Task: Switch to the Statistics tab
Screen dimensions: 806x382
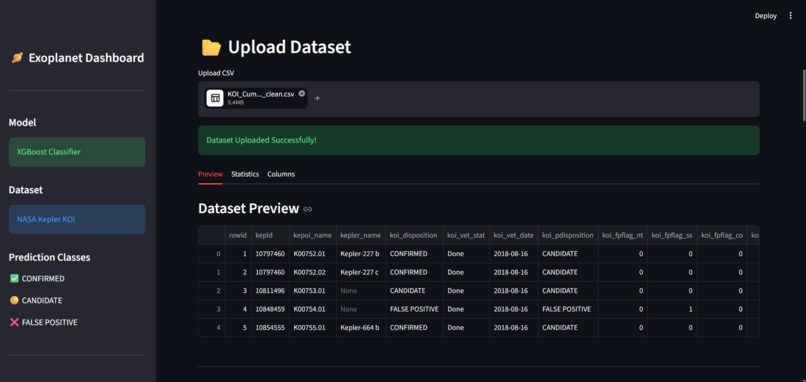Action: [x=245, y=174]
